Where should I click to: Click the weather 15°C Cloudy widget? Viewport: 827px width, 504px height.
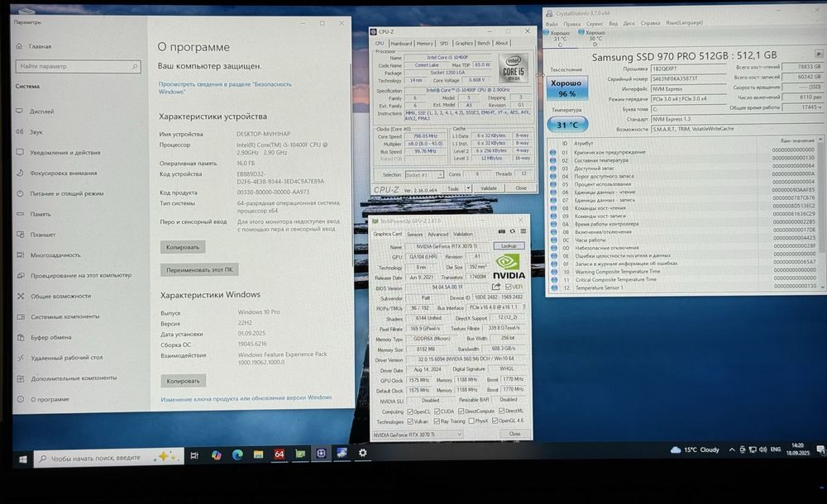[695, 449]
